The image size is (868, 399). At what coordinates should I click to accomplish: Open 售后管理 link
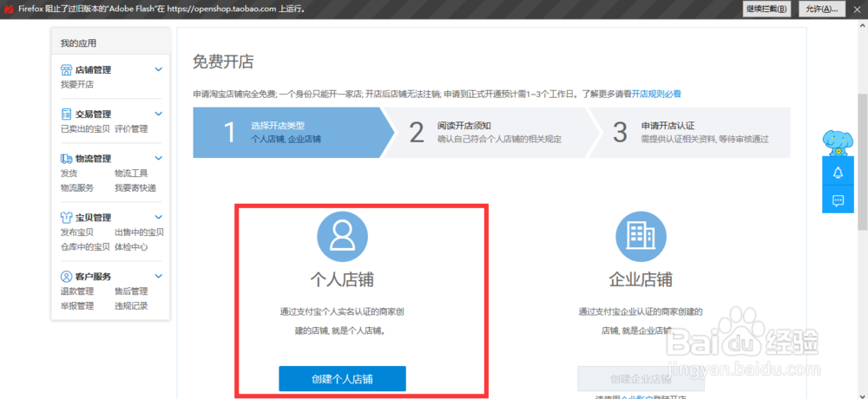pyautogui.click(x=131, y=291)
